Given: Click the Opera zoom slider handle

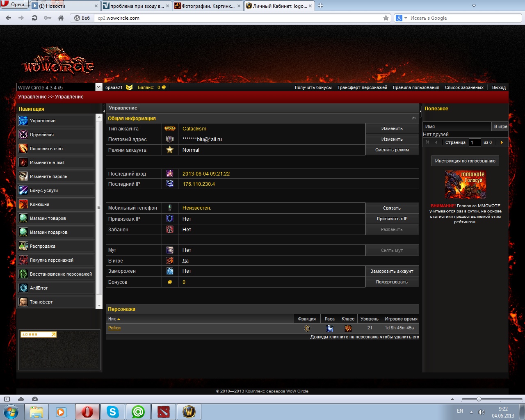Looking at the screenshot, I should [x=478, y=399].
